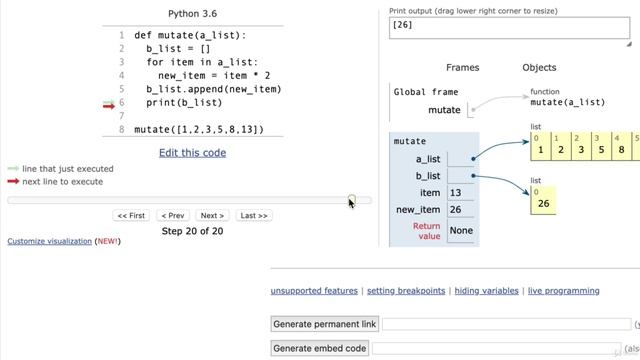Open the 'setting breakpoints' link
Screen dimensions: 640x360
coord(406,291)
